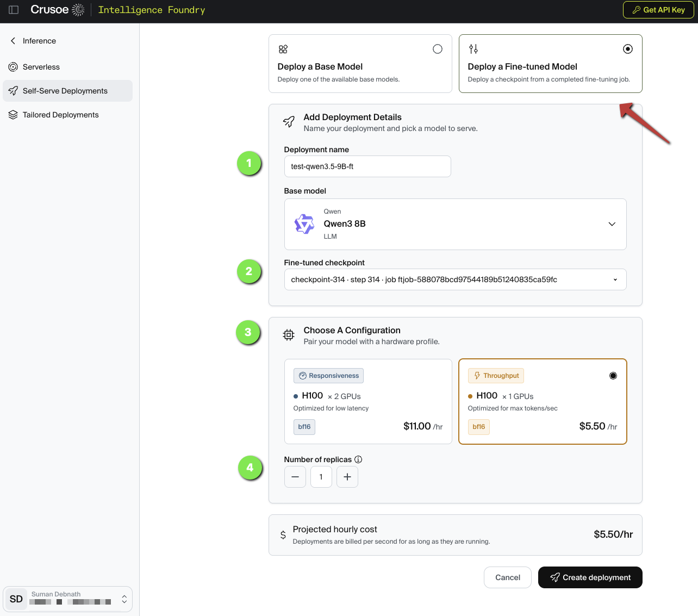The height and width of the screenshot is (616, 698).
Task: Click the dollar icon beside Projected hourly cost
Action: [283, 535]
